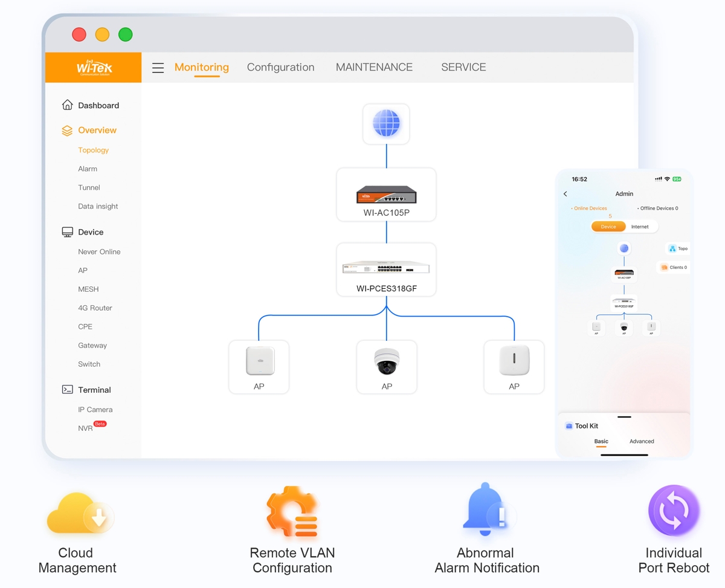The width and height of the screenshot is (725, 588).
Task: Click the Topo button on phone
Action: [678, 248]
